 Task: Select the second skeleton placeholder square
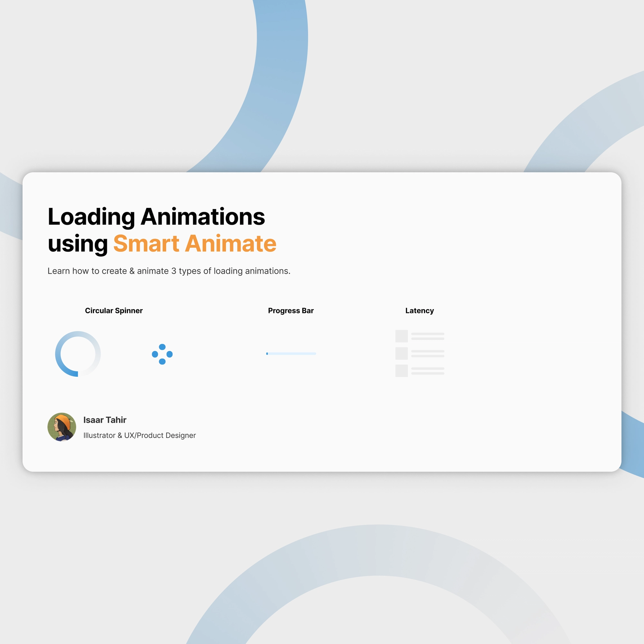point(401,353)
